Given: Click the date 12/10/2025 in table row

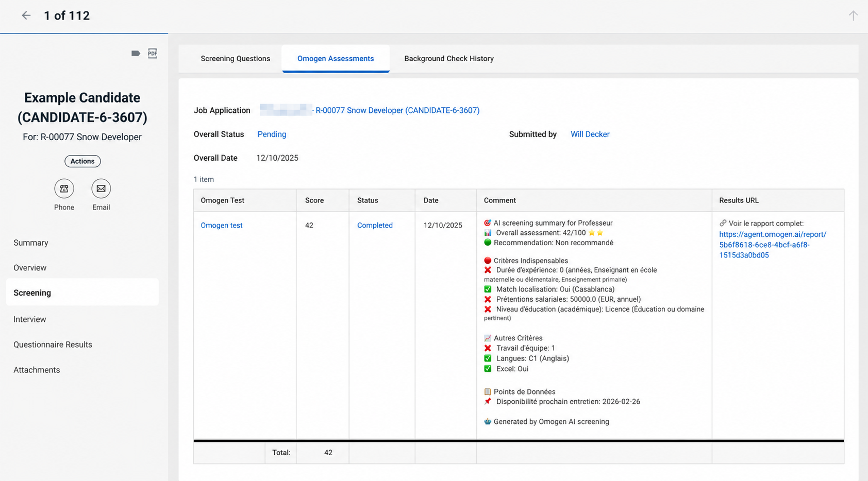Looking at the screenshot, I should [443, 226].
